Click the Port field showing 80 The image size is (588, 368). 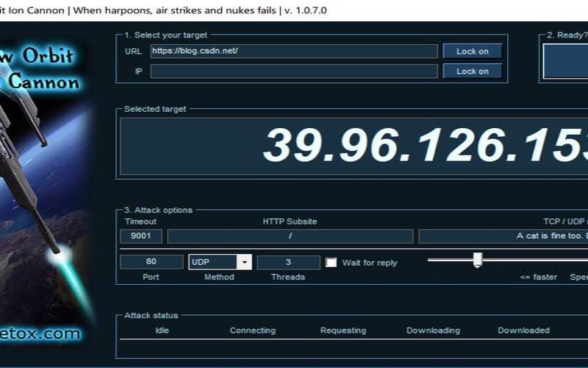pyautogui.click(x=151, y=262)
